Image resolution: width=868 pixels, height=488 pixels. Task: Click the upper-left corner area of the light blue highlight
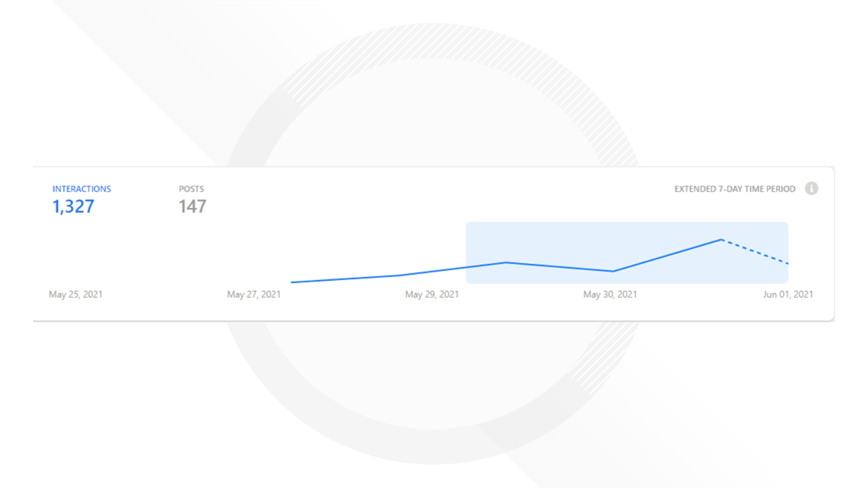[x=471, y=228]
